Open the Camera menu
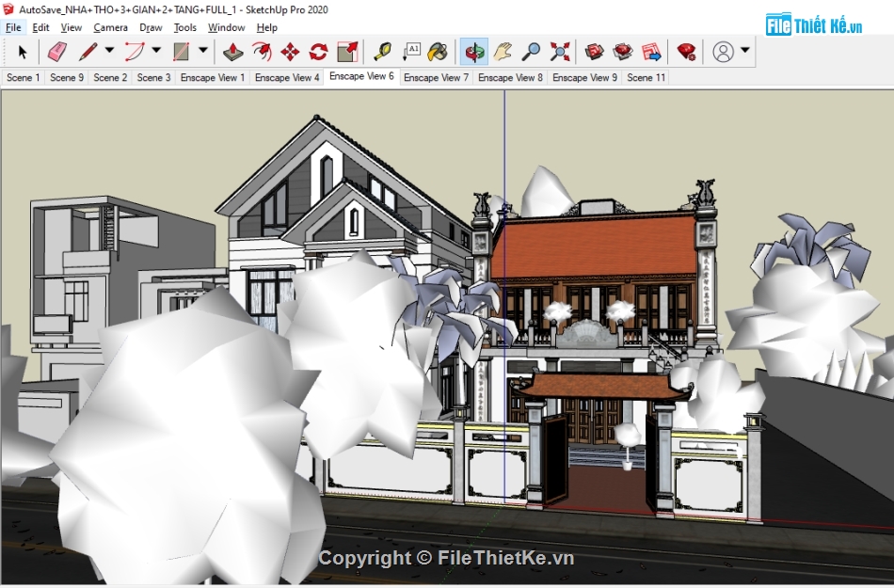 point(111,27)
